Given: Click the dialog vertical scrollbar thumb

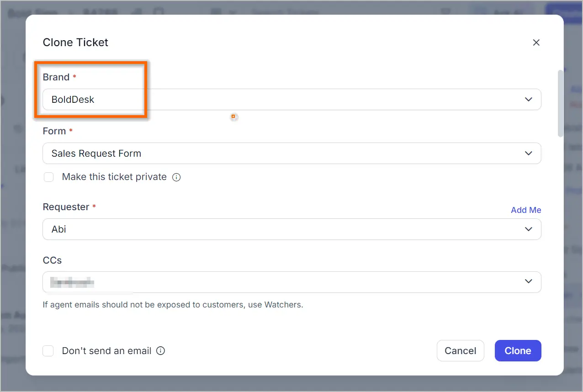Looking at the screenshot, I should pos(561,103).
